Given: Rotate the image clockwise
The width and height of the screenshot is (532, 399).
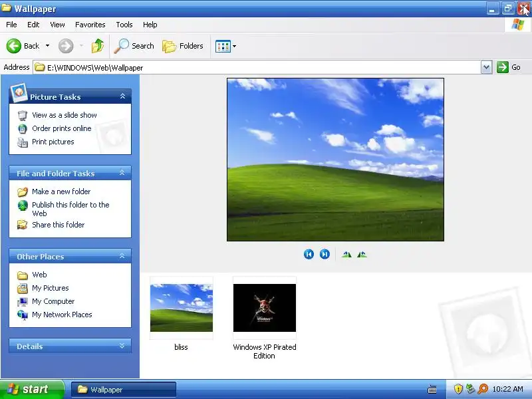Looking at the screenshot, I should coord(346,255).
